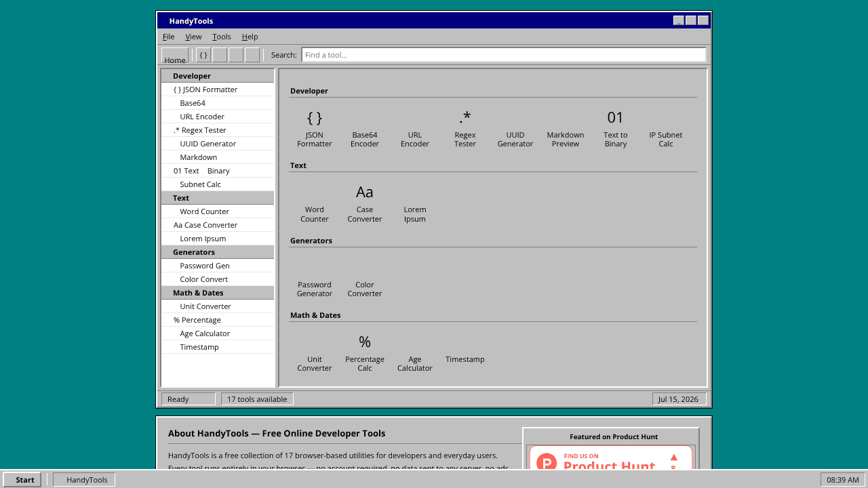Select Base64 in the sidebar
This screenshot has width=868, height=488.
pyautogui.click(x=218, y=103)
